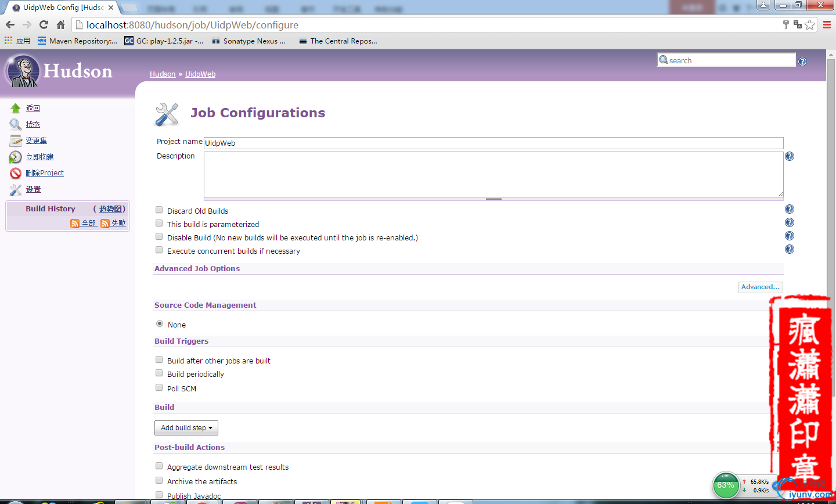Open the Add build step dropdown
836x504 pixels.
pyautogui.click(x=186, y=428)
